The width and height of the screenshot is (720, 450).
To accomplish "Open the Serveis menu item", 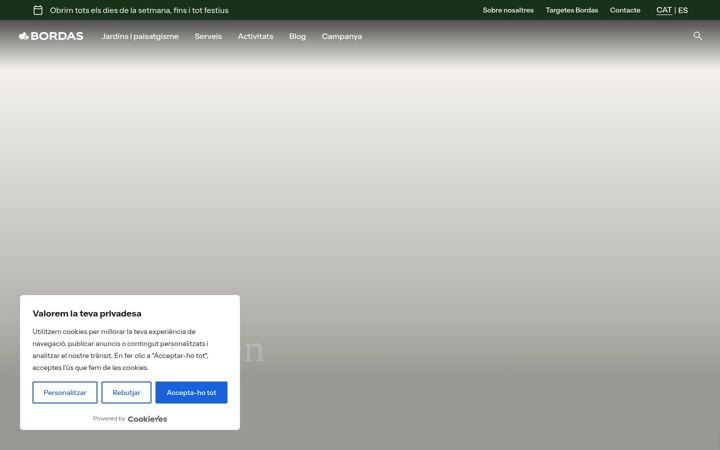I will (x=208, y=36).
